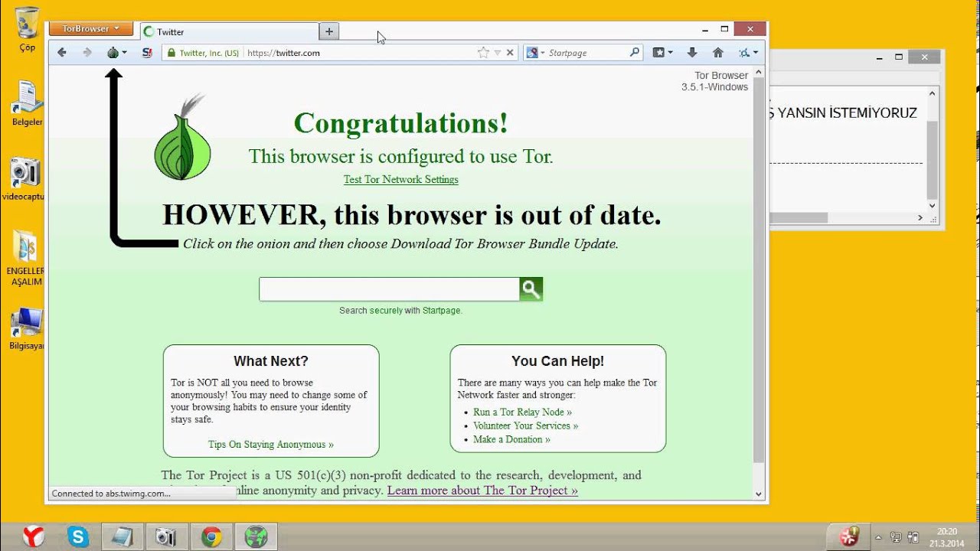Screen dimensions: 980x551
Task: Click the page scrollbar down arrow
Action: coord(759,494)
